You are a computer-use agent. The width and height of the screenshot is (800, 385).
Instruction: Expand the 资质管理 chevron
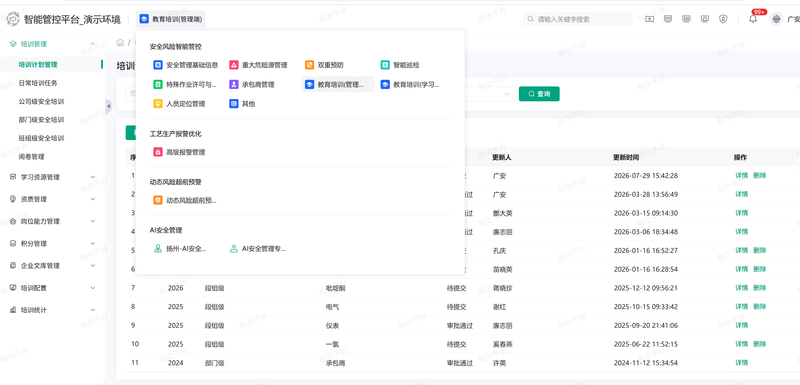[92, 199]
